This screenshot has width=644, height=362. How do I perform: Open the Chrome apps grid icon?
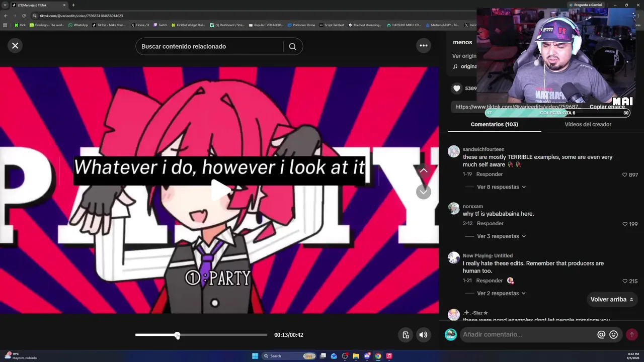tap(6, 25)
